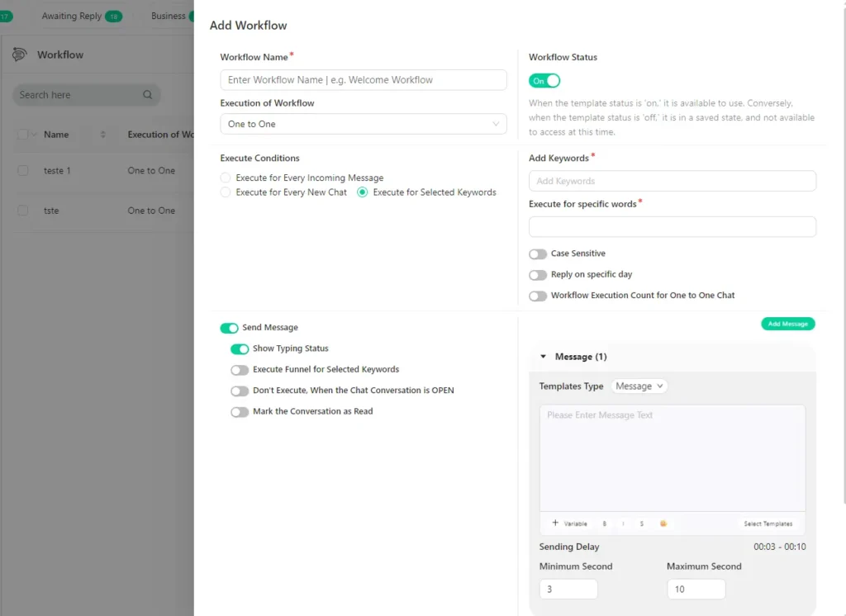The height and width of the screenshot is (616, 846).
Task: Enable the Case Sensitive toggle
Action: click(538, 254)
